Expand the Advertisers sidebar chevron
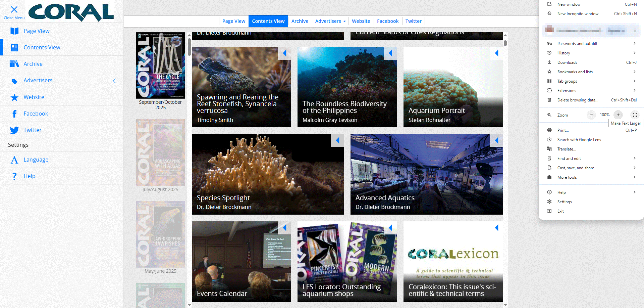 (x=114, y=81)
